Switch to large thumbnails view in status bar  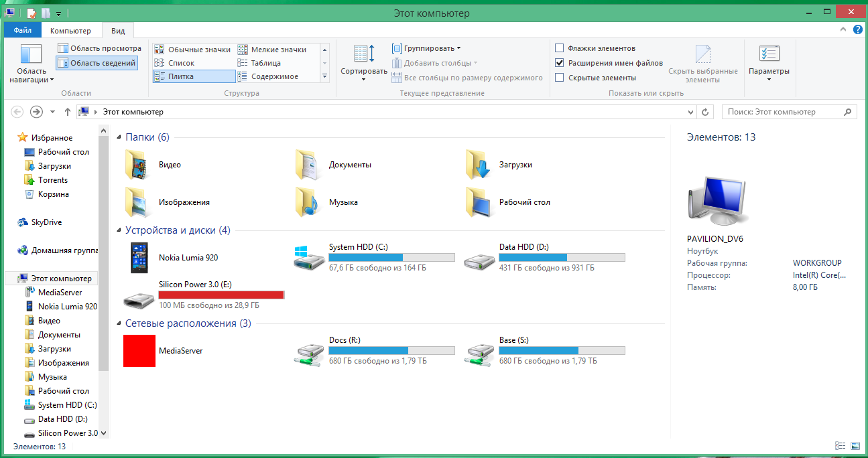pos(855,446)
